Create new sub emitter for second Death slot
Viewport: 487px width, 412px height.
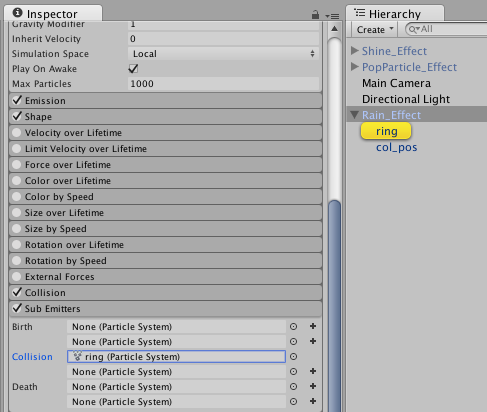coord(313,401)
